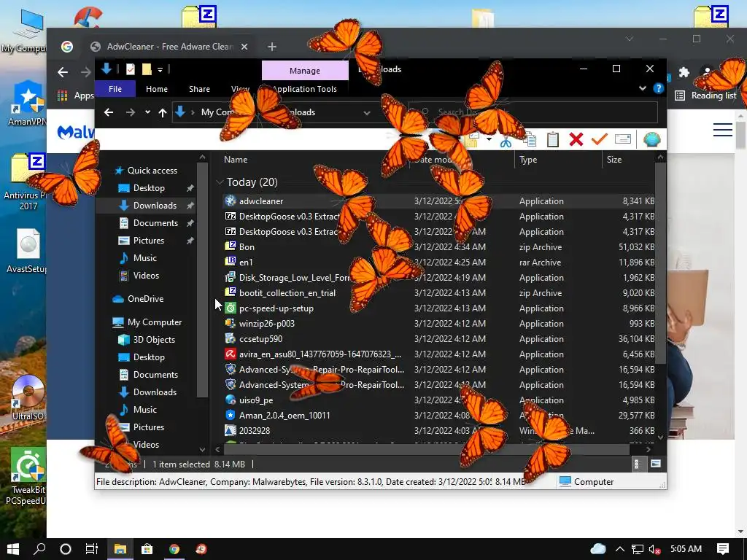Open Apps shortcut in Chrome bookmarks bar
The image size is (747, 560).
[76, 96]
